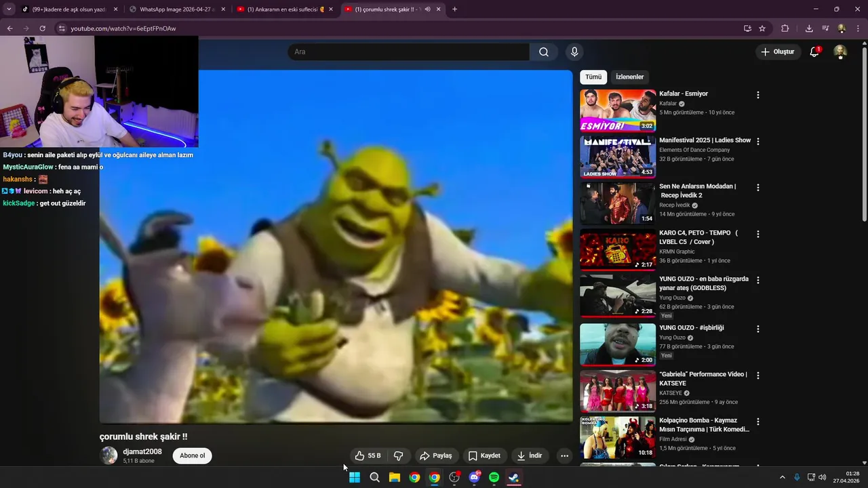Click the Kafalar channel name under Esmiyor
This screenshot has width=868, height=488.
668,104
